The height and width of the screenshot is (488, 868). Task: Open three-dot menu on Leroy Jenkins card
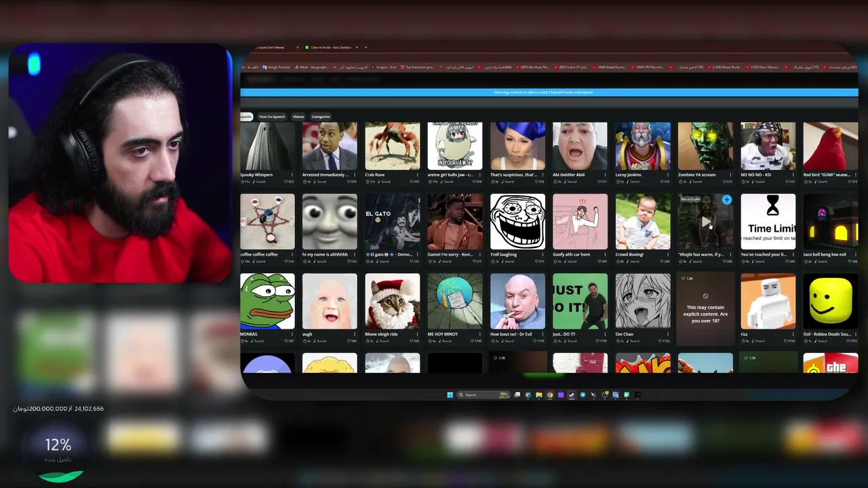click(x=668, y=175)
